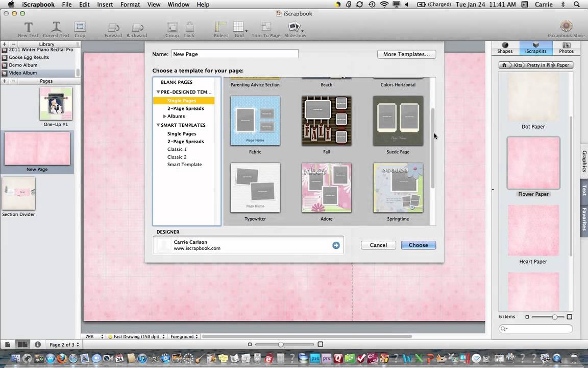This screenshot has width=588, height=368.
Task: Click the kits search field
Action: pos(535,329)
